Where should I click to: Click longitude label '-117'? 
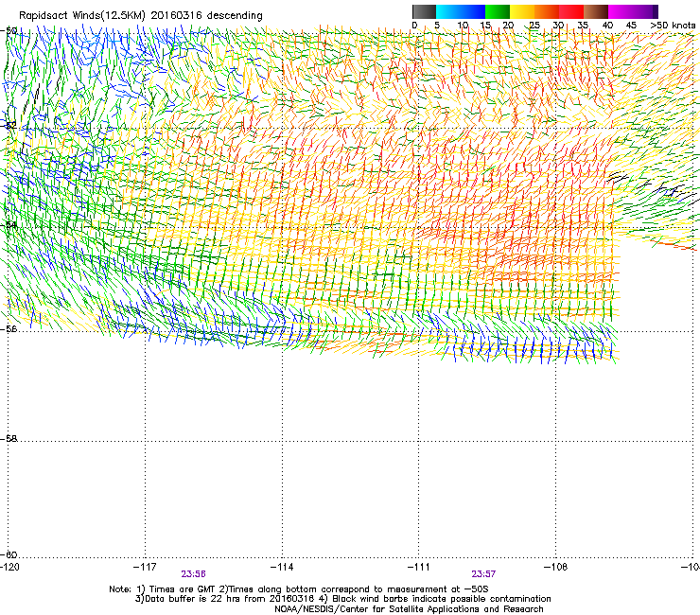(145, 567)
